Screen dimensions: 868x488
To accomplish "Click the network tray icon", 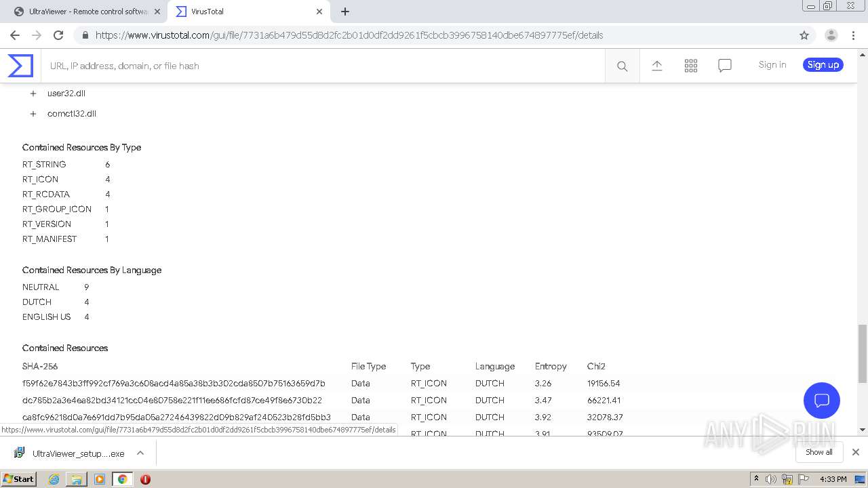I will click(x=787, y=479).
